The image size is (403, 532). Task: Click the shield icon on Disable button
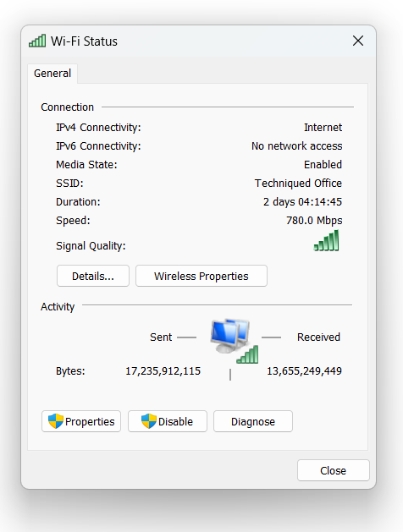(x=149, y=421)
